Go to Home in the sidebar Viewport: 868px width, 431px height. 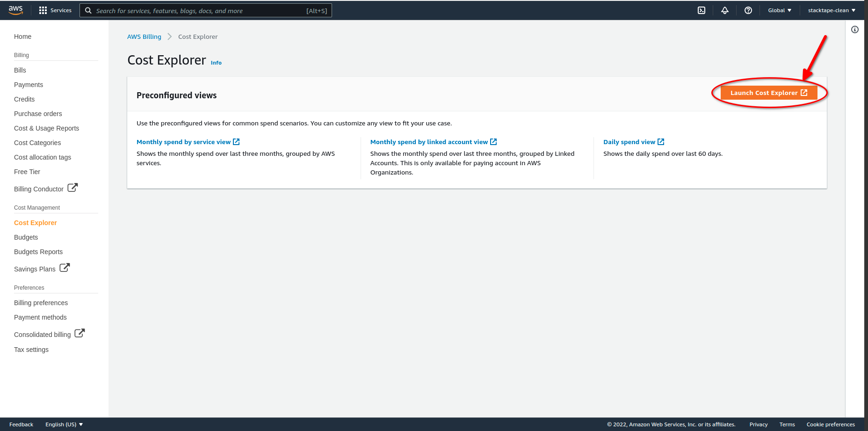22,37
